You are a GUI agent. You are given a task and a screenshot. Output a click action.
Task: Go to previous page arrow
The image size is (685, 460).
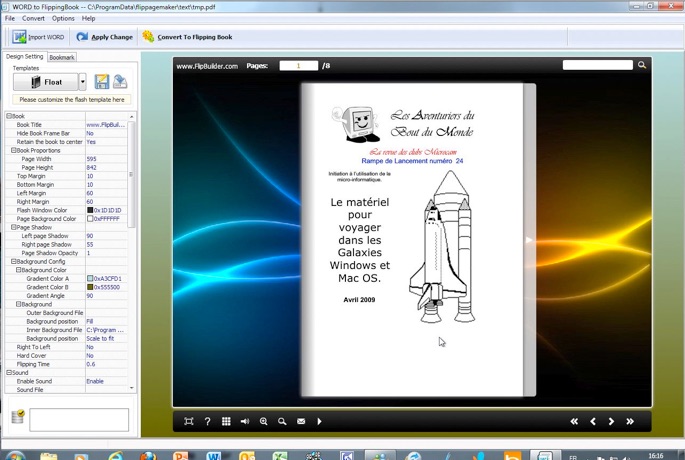pyautogui.click(x=593, y=421)
